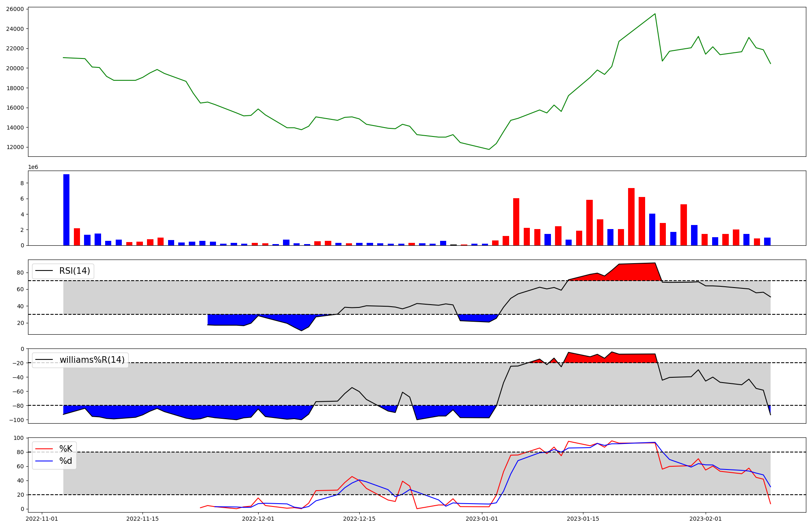Viewport: 812px width, 528px height.
Task: Click the -100 Williams %R axis label
Action: pos(16,420)
